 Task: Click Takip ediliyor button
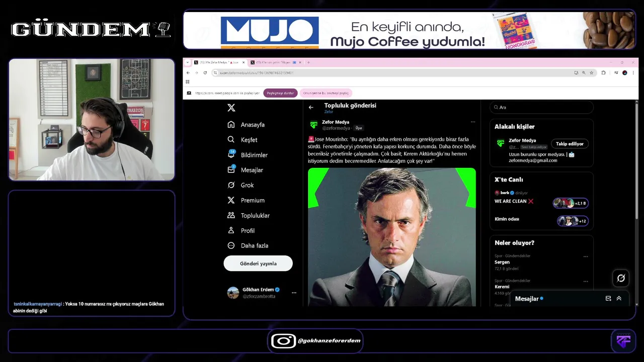click(570, 144)
